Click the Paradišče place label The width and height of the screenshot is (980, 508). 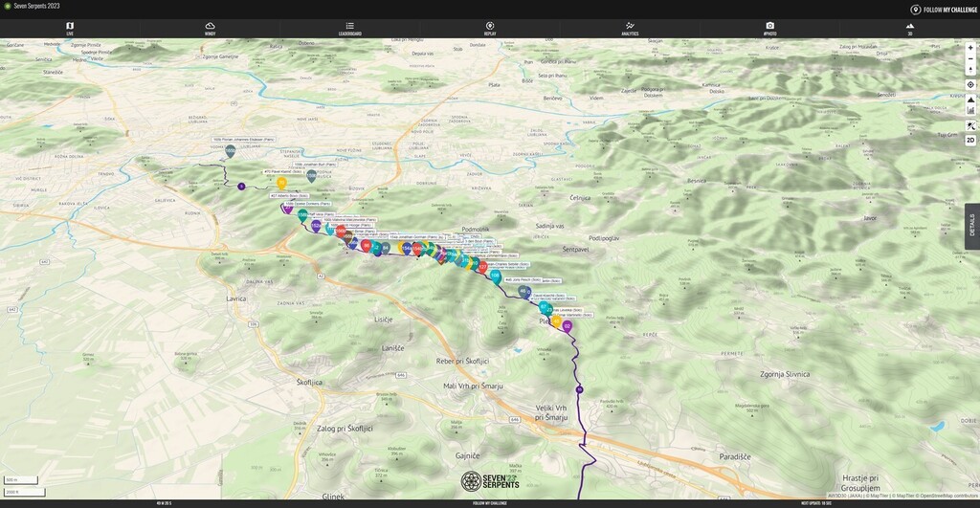pos(735,456)
